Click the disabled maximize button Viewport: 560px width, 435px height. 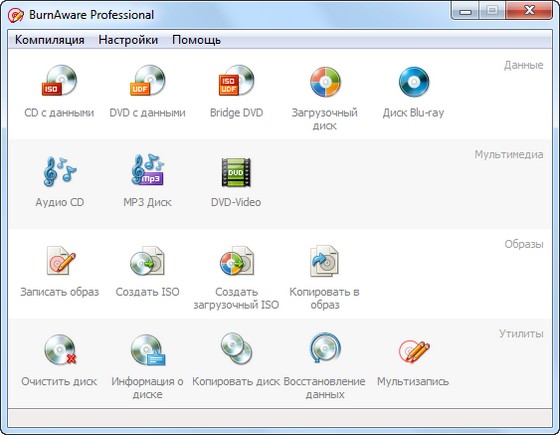(x=492, y=11)
